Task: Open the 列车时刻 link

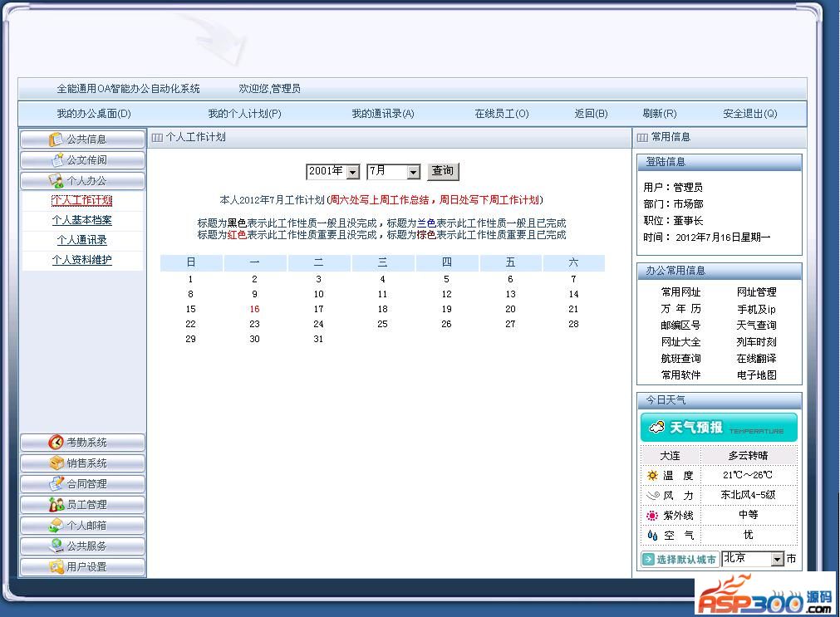Action: tap(756, 342)
